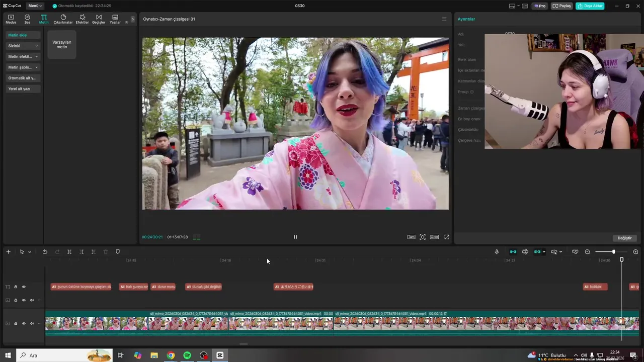
Task: Start voiceover recording with microphone icon
Action: 497,252
